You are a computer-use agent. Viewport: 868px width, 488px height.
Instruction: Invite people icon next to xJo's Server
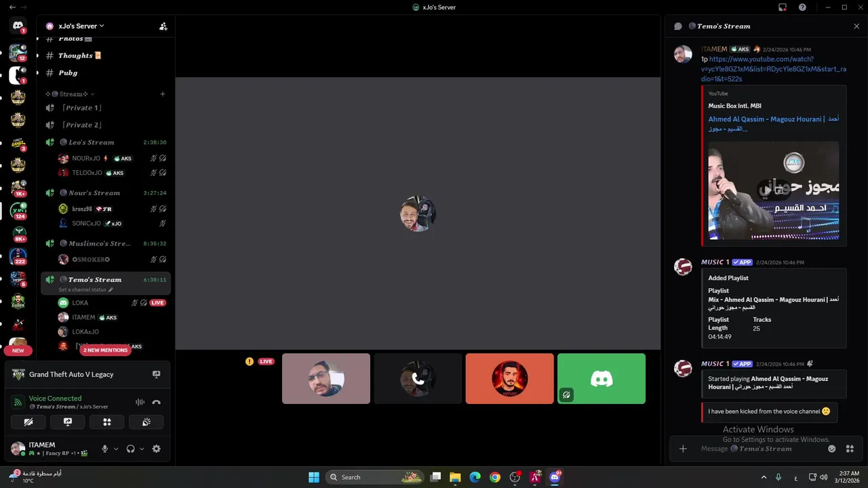coord(163,26)
